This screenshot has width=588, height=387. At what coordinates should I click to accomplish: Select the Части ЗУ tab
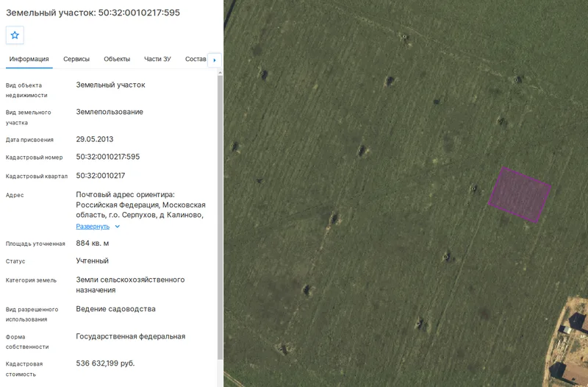pos(157,59)
